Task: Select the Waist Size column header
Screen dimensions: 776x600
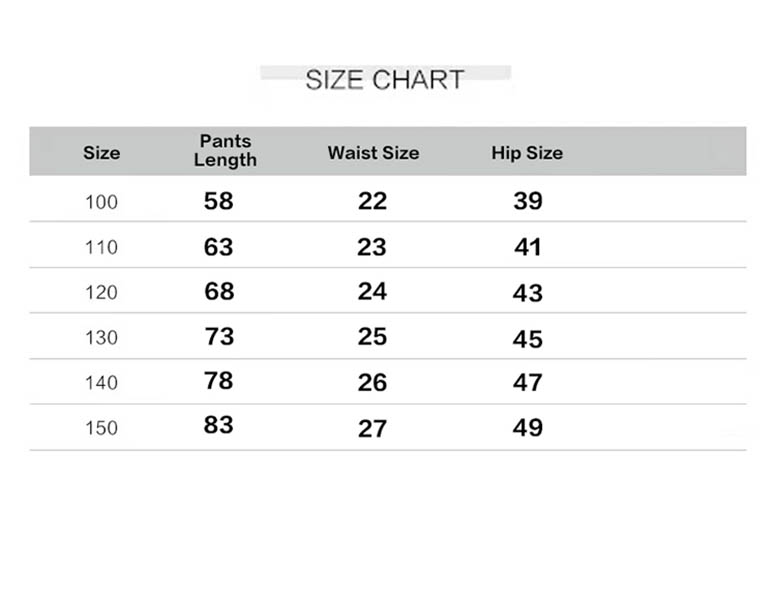Action: pyautogui.click(x=373, y=153)
